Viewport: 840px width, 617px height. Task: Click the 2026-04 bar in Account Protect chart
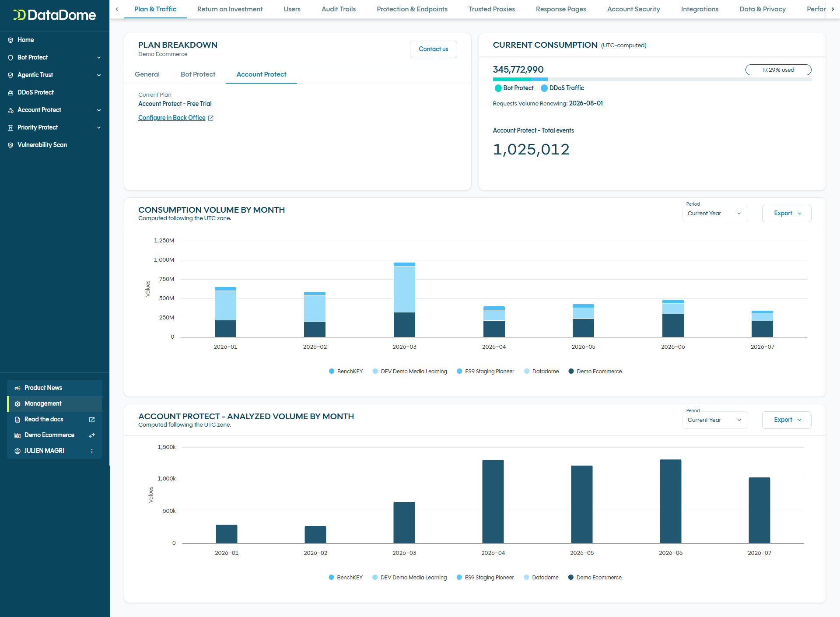(x=493, y=501)
